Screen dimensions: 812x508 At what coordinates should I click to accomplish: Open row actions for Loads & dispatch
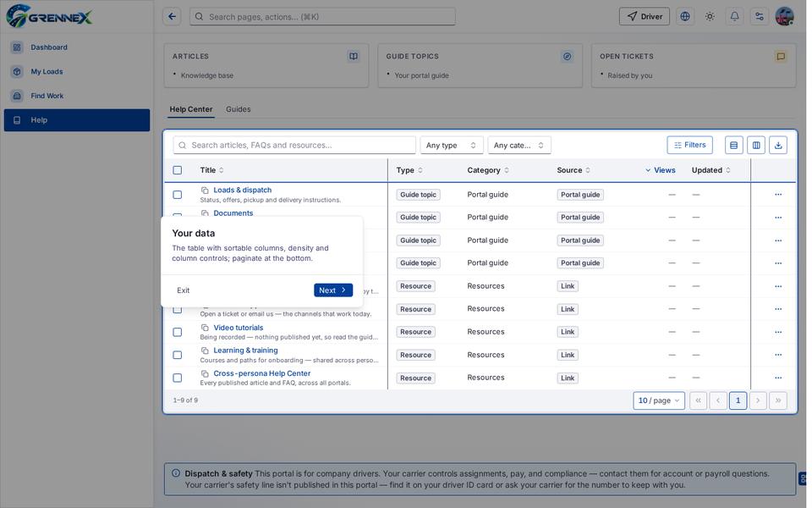click(778, 195)
